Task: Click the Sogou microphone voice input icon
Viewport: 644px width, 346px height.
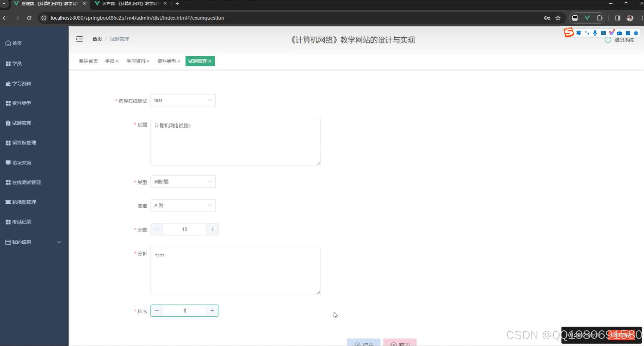Action: [595, 33]
